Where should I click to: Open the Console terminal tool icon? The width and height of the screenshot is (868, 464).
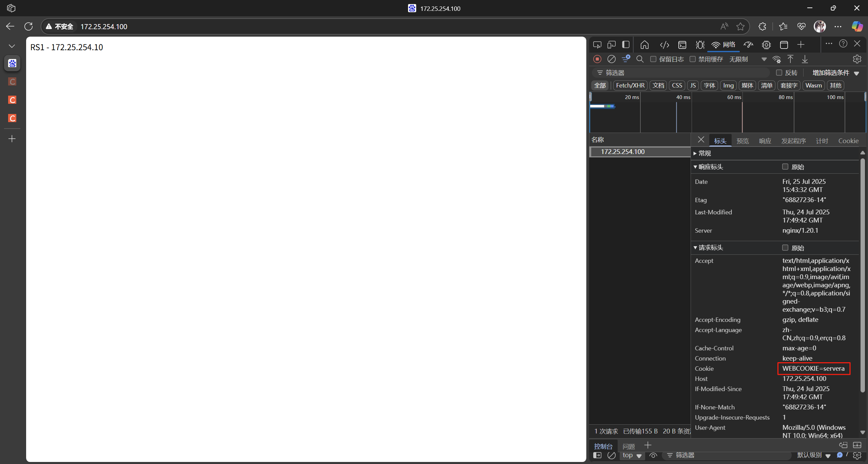click(682, 45)
